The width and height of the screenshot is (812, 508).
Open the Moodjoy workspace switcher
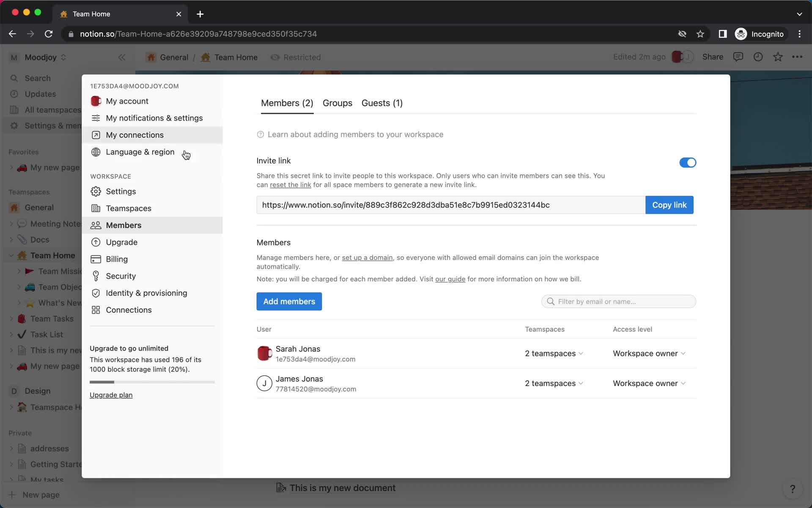(38, 57)
